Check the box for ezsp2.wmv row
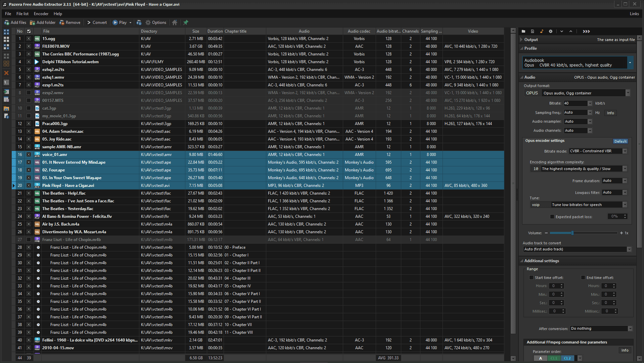The image size is (644, 363). click(29, 93)
